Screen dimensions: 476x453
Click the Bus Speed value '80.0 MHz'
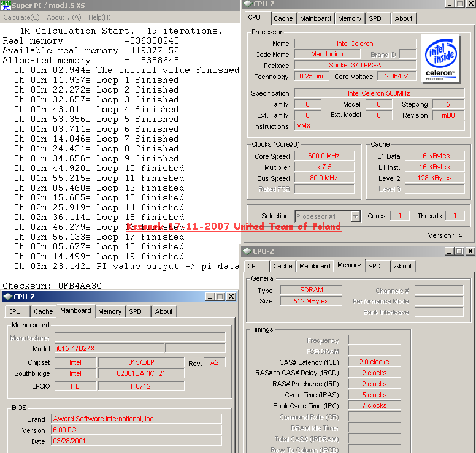click(x=324, y=178)
